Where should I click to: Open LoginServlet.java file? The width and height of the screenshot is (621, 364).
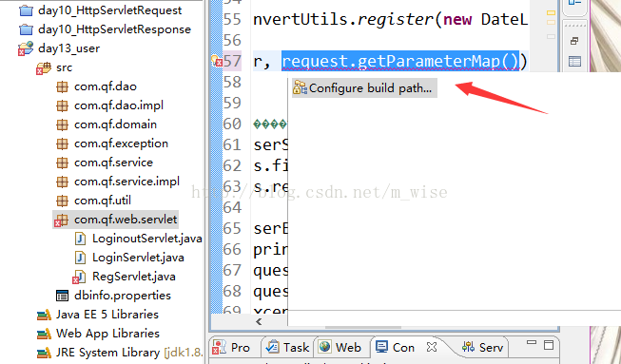[x=138, y=258]
